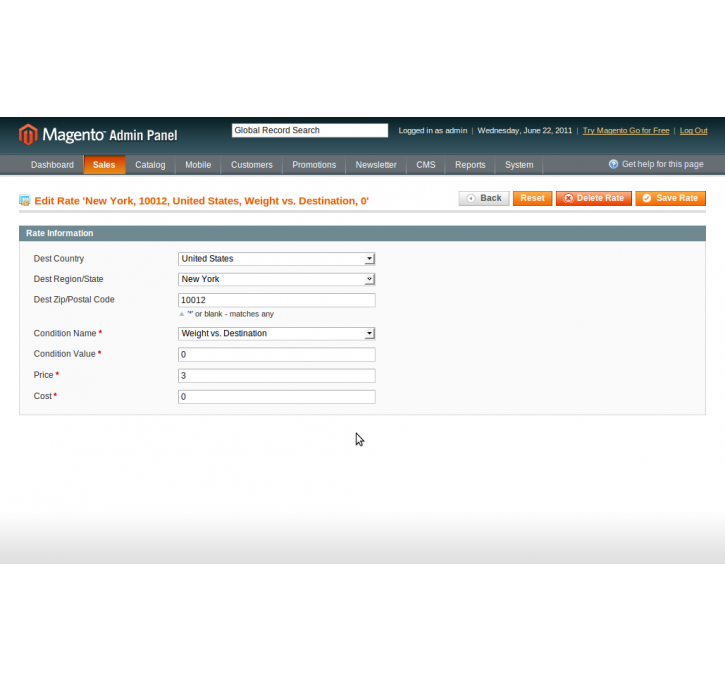Open the Sales menu

tap(104, 165)
